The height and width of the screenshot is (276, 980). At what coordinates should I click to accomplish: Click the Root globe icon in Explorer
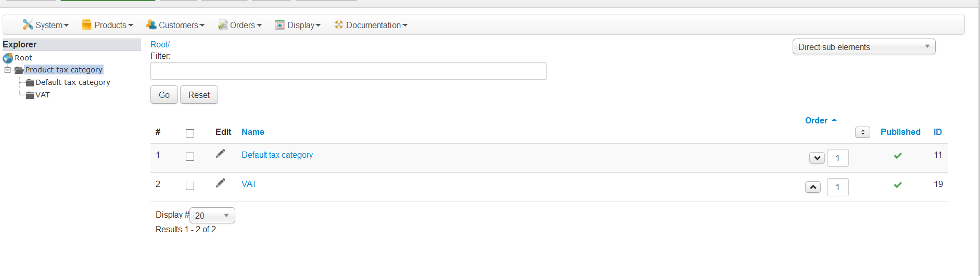[8, 58]
